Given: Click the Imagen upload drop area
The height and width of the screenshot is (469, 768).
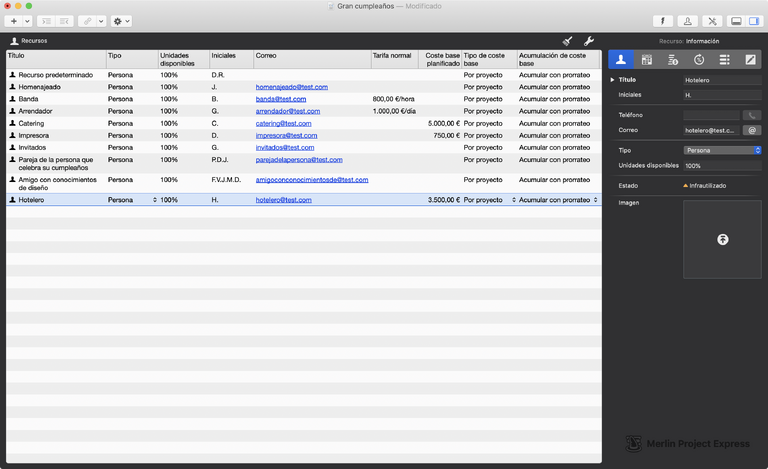Looking at the screenshot, I should pyautogui.click(x=722, y=239).
